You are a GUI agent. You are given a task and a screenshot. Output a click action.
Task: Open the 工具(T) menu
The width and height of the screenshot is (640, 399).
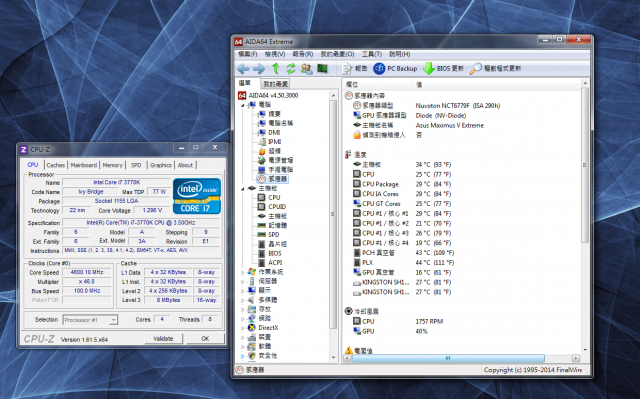(x=371, y=54)
